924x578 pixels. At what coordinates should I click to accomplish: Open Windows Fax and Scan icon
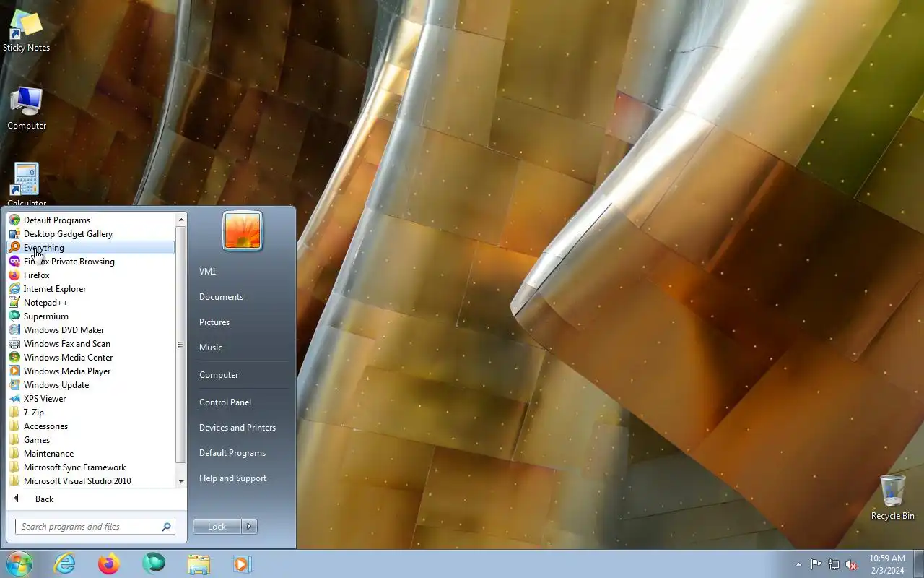(14, 344)
